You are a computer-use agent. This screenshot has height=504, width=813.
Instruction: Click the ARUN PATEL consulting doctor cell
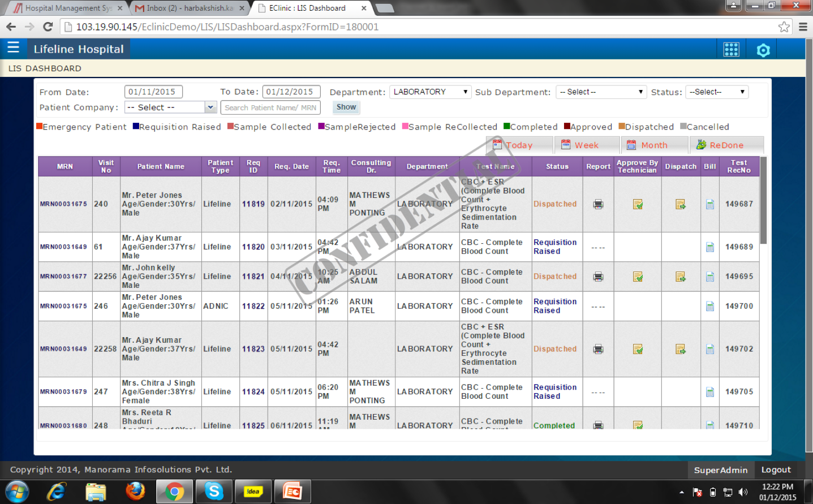pos(371,306)
